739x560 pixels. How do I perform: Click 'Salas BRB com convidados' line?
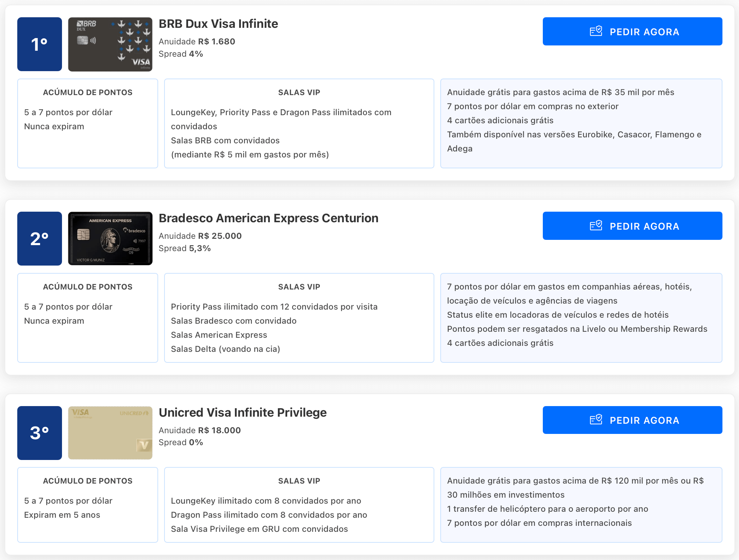(225, 141)
